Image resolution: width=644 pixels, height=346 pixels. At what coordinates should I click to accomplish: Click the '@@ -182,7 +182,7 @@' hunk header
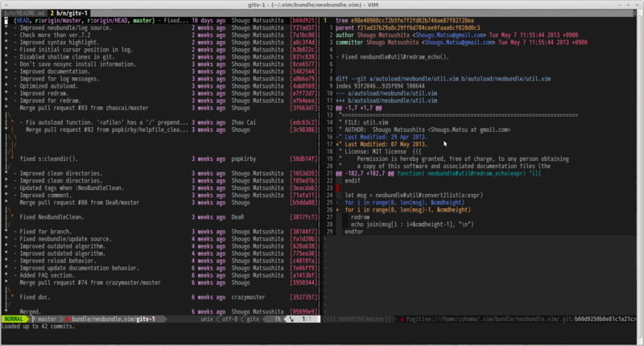tap(438, 173)
